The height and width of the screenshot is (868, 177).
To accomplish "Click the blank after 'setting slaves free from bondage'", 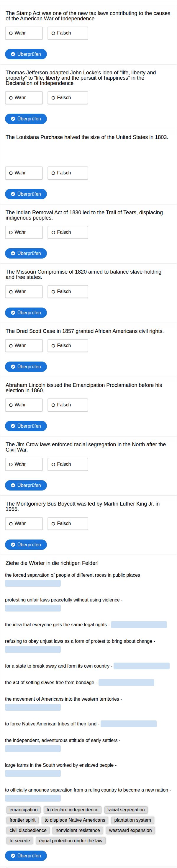I will coord(126,682).
